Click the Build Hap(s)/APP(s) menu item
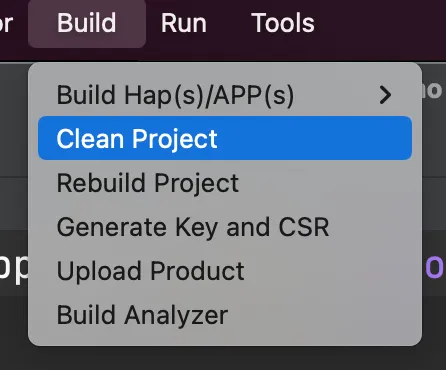The height and width of the screenshot is (370, 446). (x=225, y=95)
